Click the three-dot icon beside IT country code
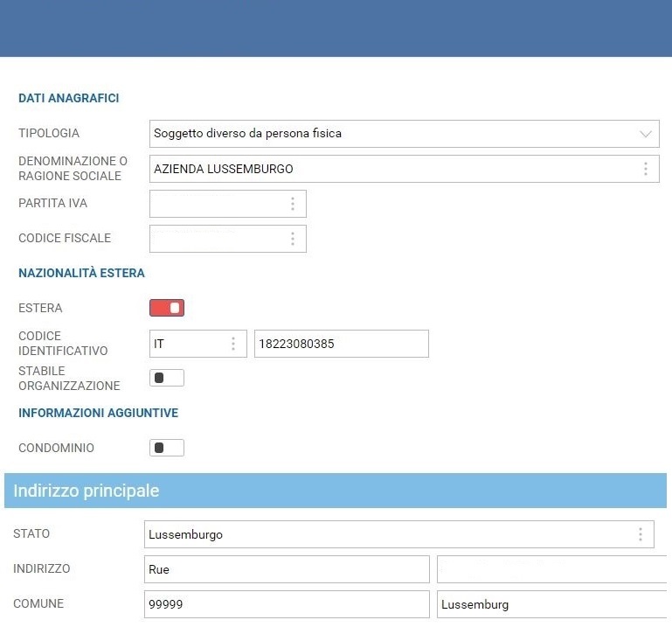672x627 pixels. coord(232,344)
